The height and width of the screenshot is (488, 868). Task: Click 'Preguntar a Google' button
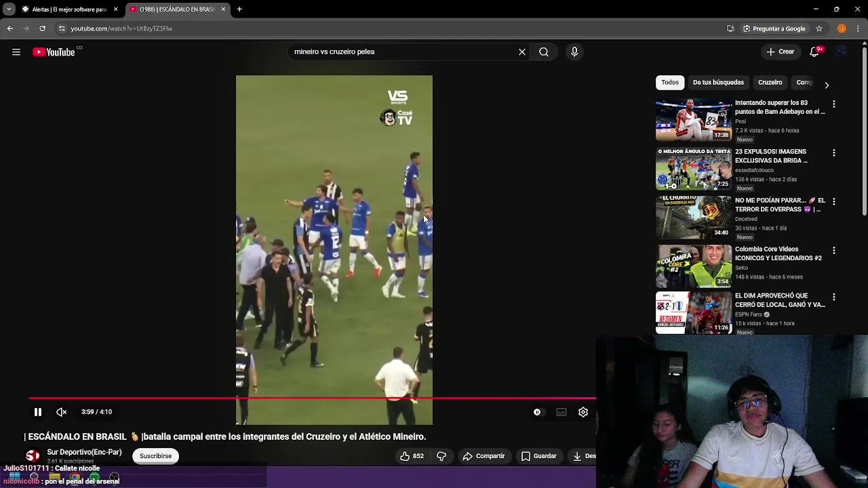[774, 28]
